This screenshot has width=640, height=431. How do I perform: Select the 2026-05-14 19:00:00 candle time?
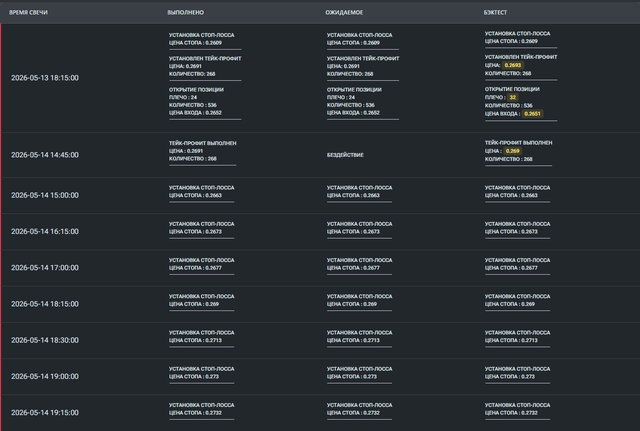click(45, 376)
